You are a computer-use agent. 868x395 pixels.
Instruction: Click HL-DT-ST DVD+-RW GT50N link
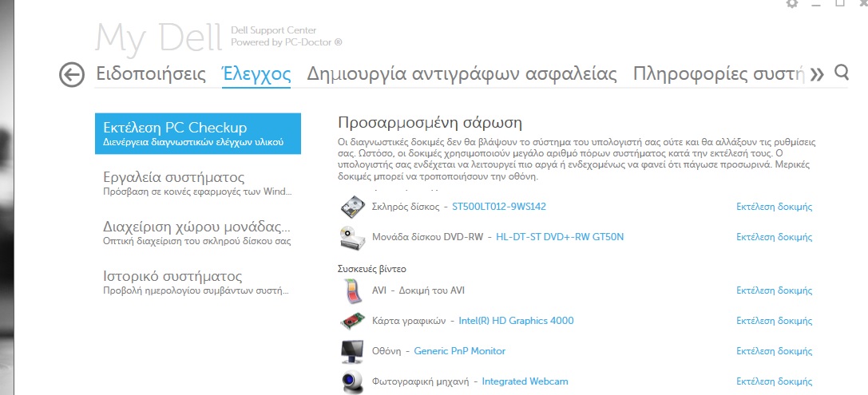560,237
